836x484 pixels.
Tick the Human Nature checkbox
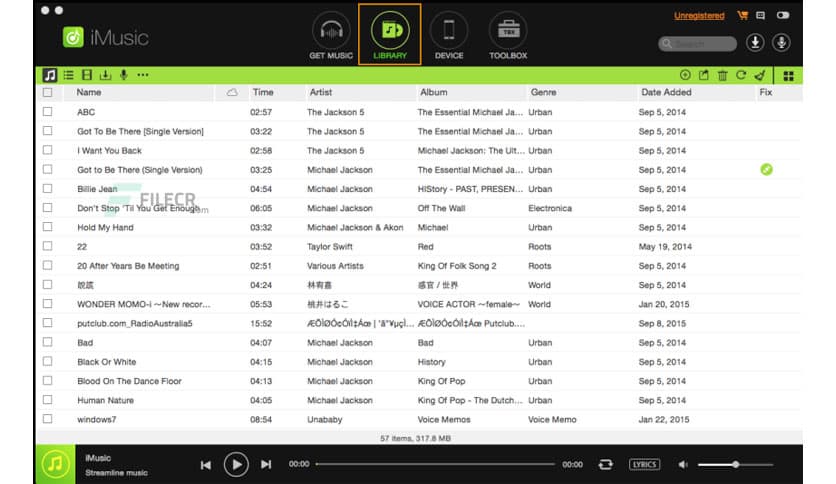click(47, 399)
